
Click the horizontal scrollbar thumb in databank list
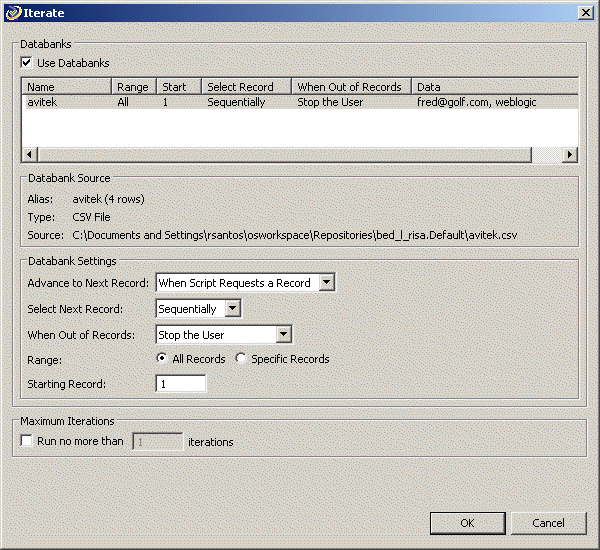pos(284,155)
